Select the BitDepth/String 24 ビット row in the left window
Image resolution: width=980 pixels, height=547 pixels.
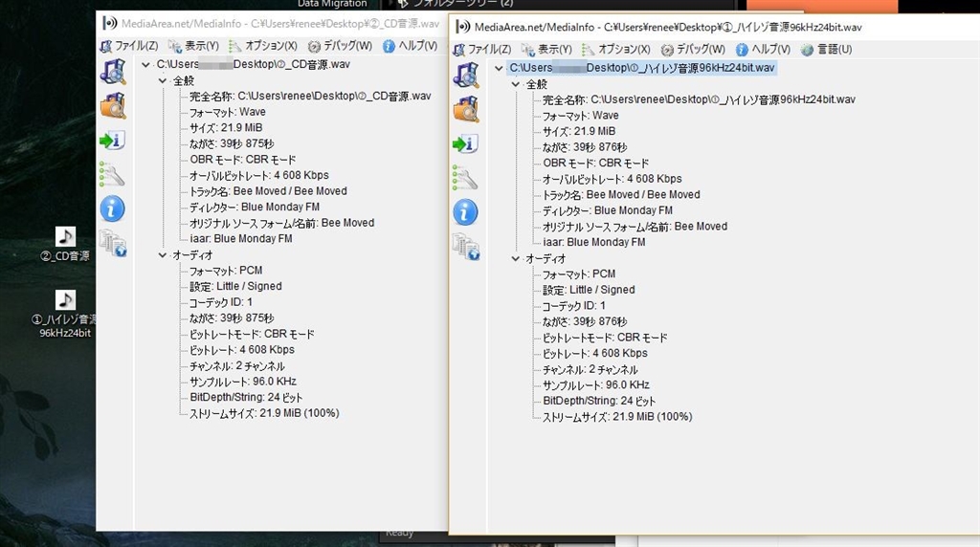(246, 397)
